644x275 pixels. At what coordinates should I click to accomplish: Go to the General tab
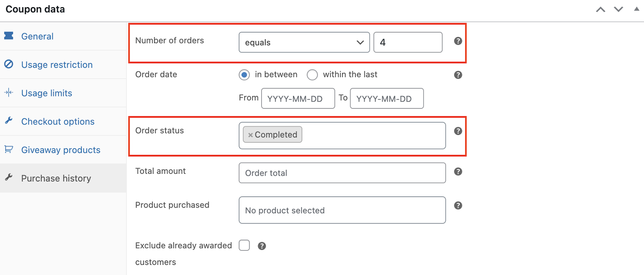point(37,36)
